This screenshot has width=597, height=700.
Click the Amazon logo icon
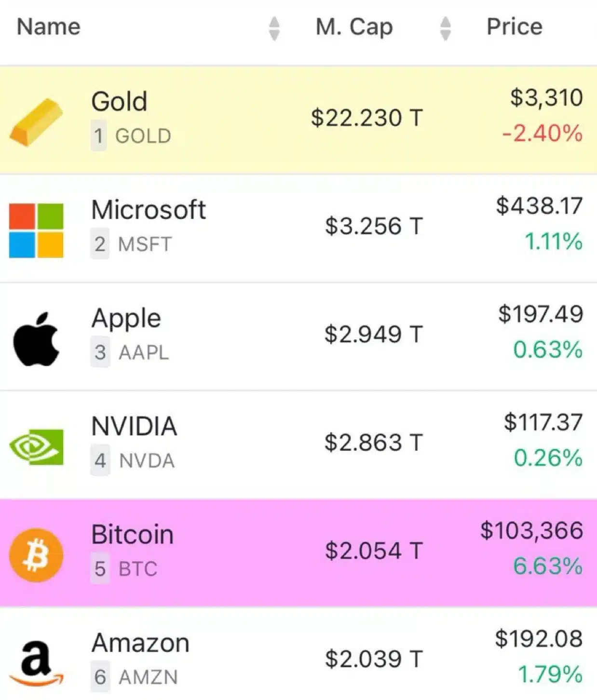[x=36, y=663]
